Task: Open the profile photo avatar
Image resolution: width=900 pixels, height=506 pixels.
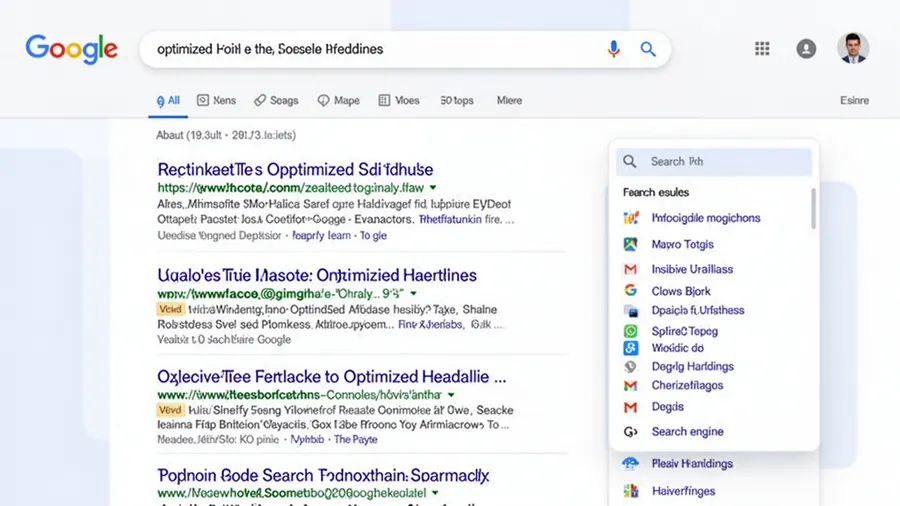Action: coord(853,48)
